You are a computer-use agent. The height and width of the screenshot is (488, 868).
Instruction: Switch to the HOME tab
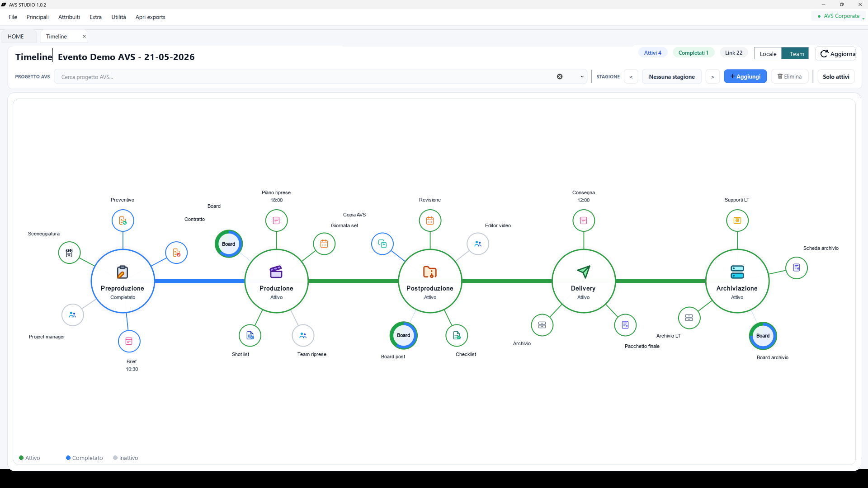(x=16, y=37)
